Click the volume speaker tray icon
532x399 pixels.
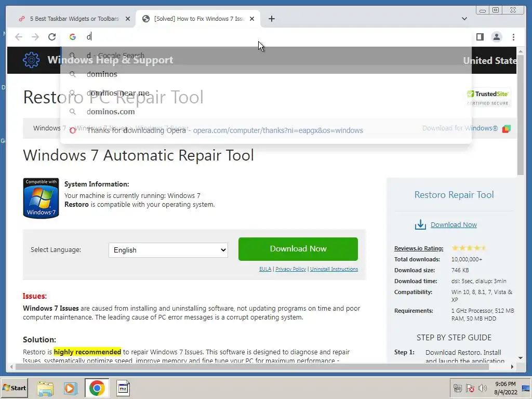point(482,388)
